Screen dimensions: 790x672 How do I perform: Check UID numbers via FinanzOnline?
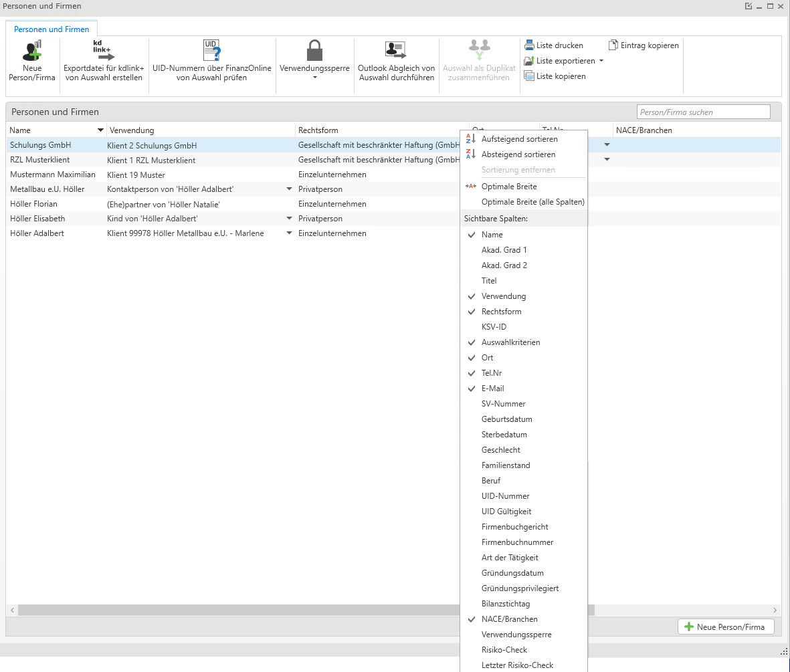click(211, 51)
